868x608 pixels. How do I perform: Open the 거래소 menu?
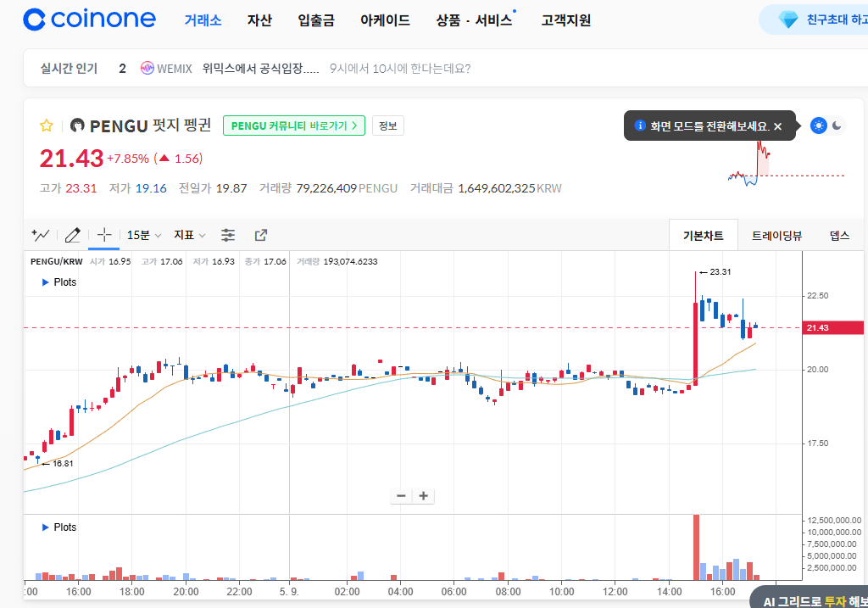[x=203, y=20]
